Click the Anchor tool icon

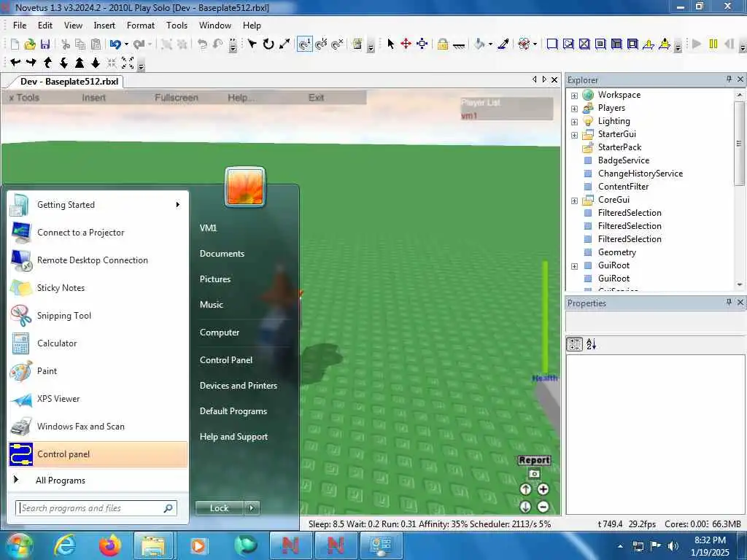[459, 44]
